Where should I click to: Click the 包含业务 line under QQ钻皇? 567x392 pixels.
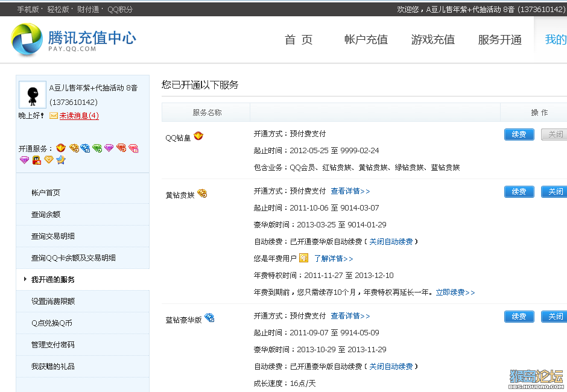(x=357, y=168)
